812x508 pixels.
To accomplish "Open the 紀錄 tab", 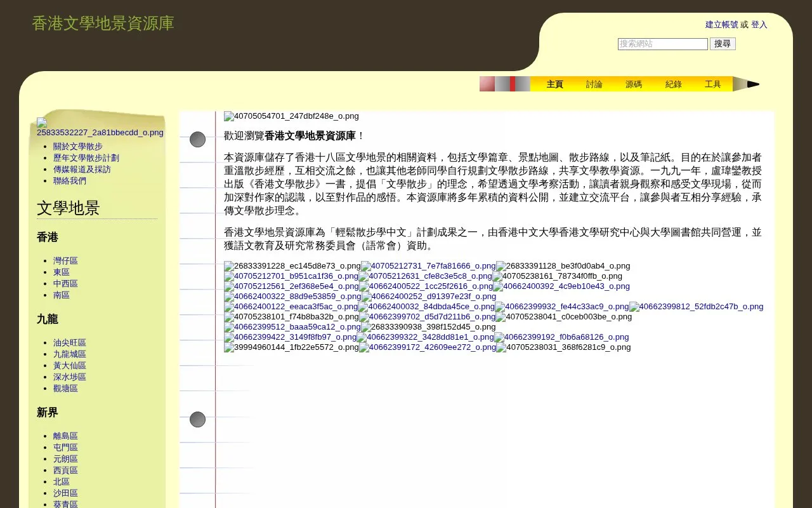I will (674, 84).
